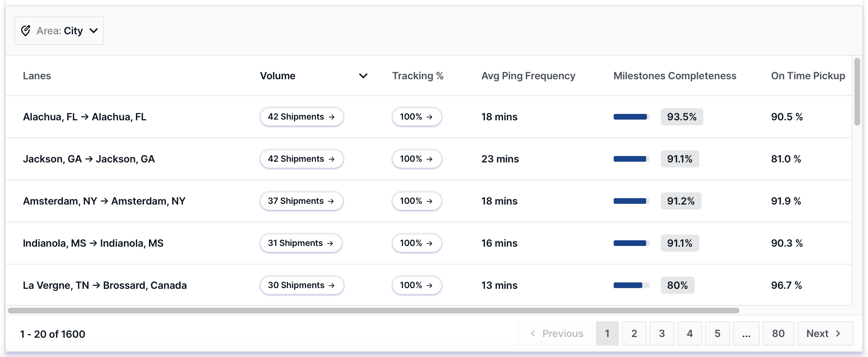Open 31 Shipments for Indianola lane
The image size is (868, 357).
301,243
